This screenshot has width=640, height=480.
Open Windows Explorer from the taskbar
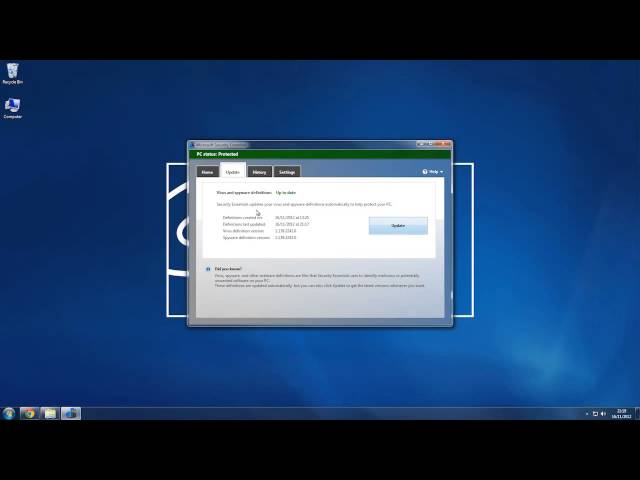(50, 413)
